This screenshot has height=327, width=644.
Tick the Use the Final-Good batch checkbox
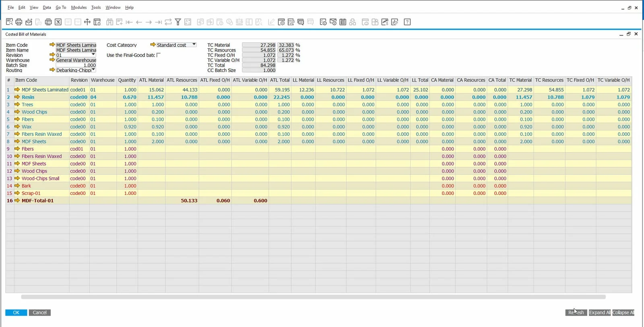click(159, 55)
